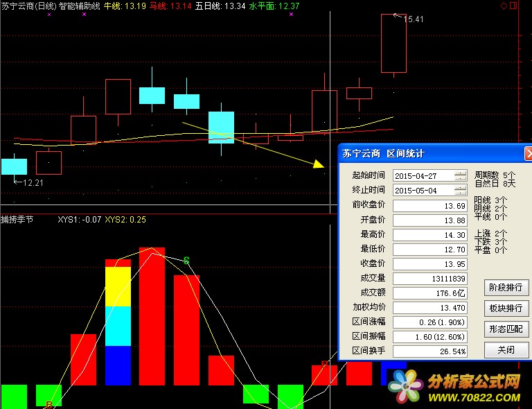Click the green S sell signal marker

click(x=186, y=261)
